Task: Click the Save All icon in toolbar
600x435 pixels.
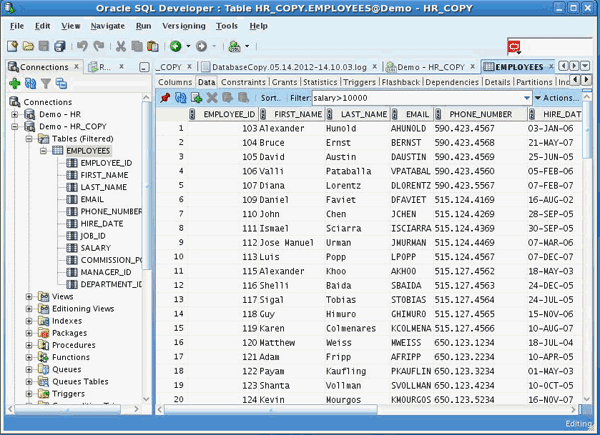Action: coord(60,46)
